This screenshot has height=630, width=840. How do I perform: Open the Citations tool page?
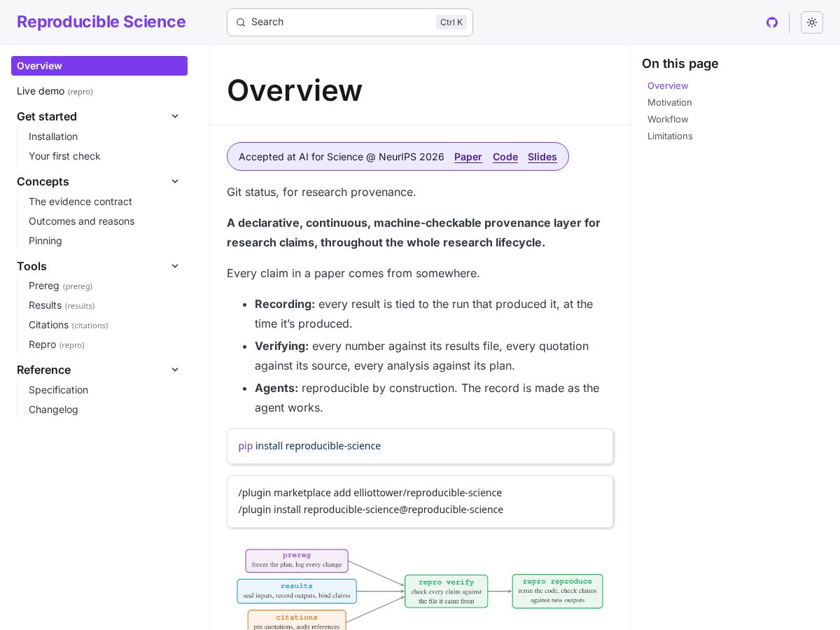coord(69,325)
